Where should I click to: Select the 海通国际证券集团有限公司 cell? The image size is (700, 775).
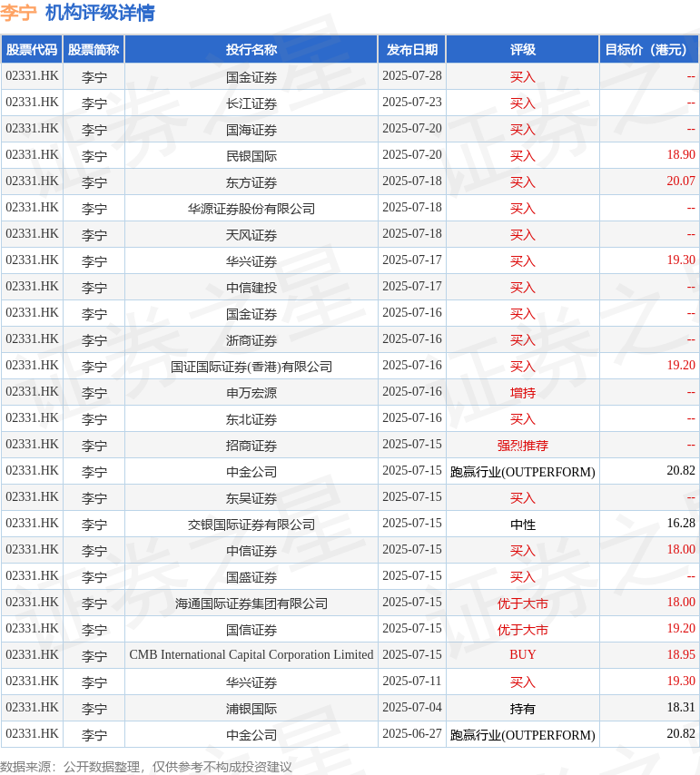point(251,603)
